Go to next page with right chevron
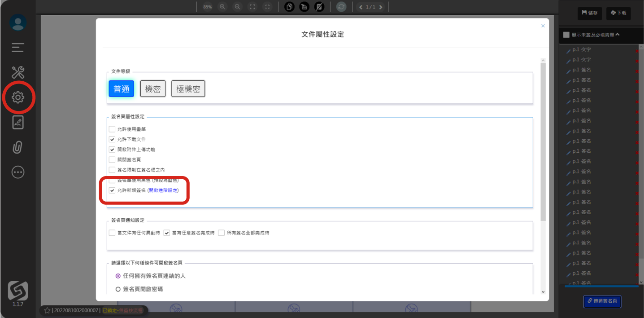This screenshot has width=644, height=318. click(x=381, y=7)
